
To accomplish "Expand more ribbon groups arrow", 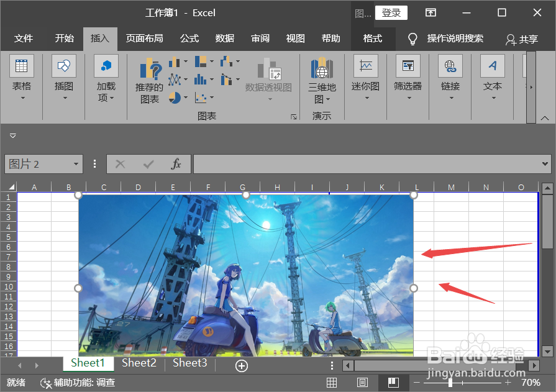I will click(531, 87).
